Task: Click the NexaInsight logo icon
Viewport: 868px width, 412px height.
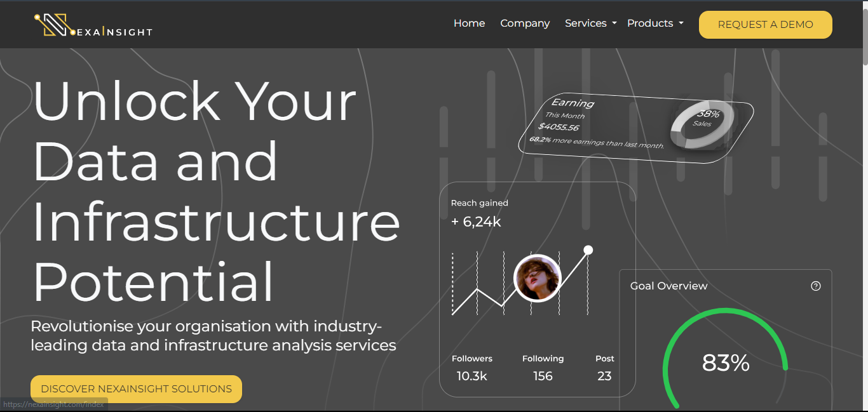Action: click(x=53, y=25)
